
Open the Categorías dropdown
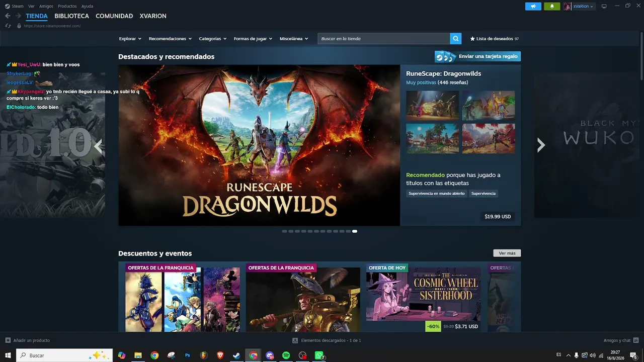(x=213, y=39)
